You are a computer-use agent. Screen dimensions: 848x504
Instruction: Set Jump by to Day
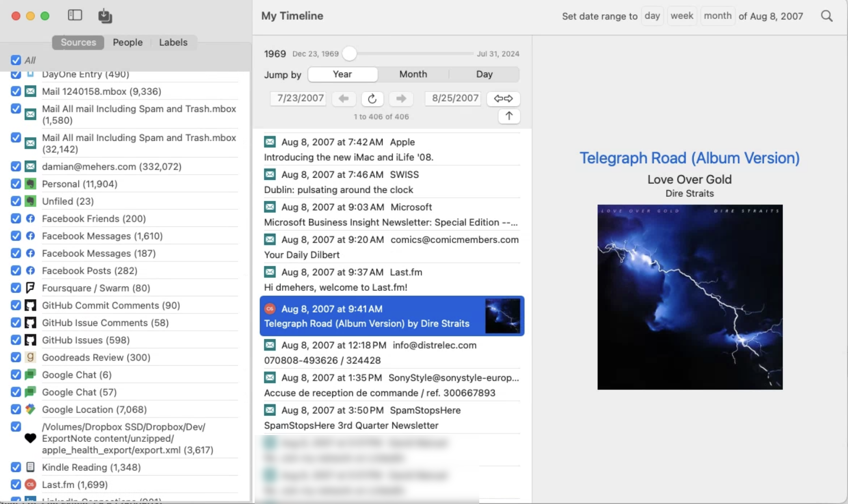pyautogui.click(x=484, y=74)
